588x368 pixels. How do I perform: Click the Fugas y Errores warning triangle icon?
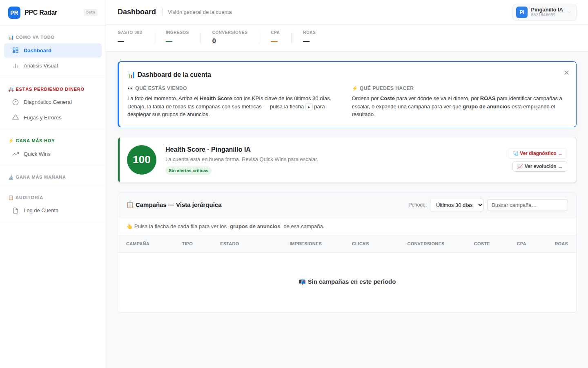(x=16, y=117)
